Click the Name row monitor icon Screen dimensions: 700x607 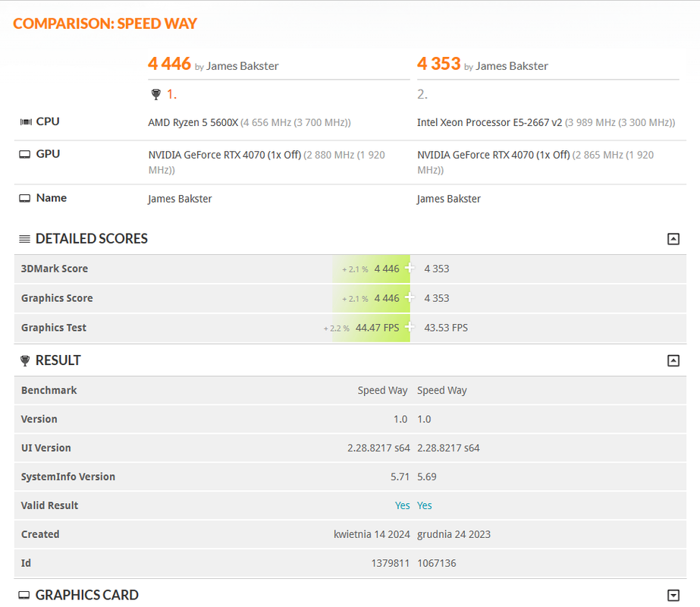pos(25,198)
